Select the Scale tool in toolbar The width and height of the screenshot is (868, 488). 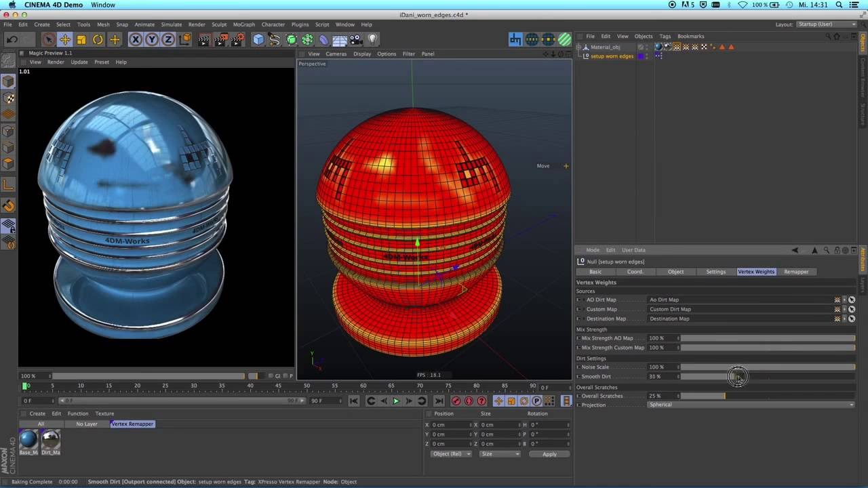(81, 39)
